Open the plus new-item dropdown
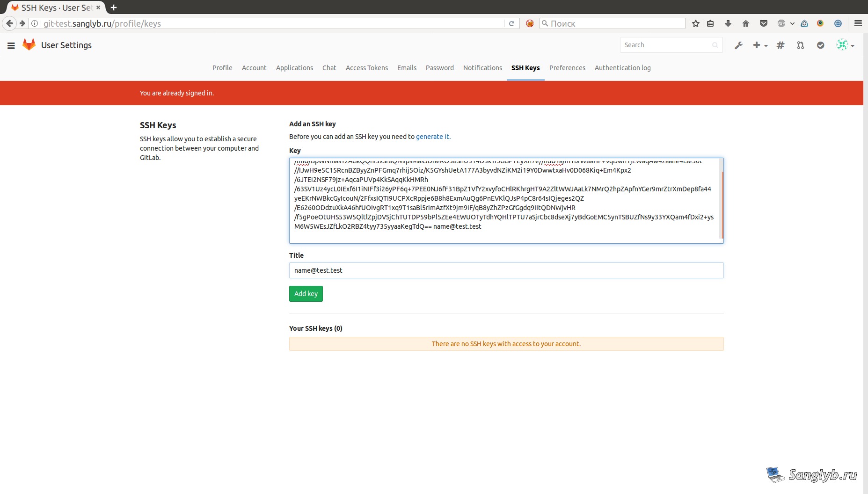Image resolution: width=868 pixels, height=494 pixels. [x=760, y=45]
